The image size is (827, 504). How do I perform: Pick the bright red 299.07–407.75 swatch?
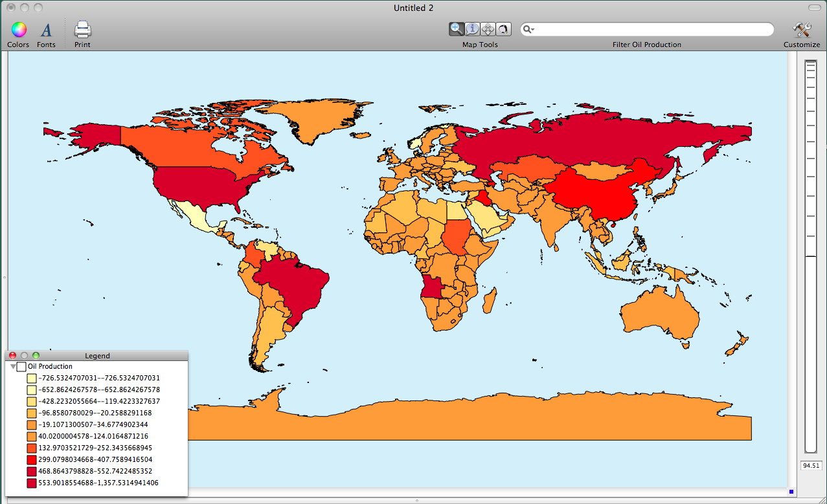coord(32,460)
